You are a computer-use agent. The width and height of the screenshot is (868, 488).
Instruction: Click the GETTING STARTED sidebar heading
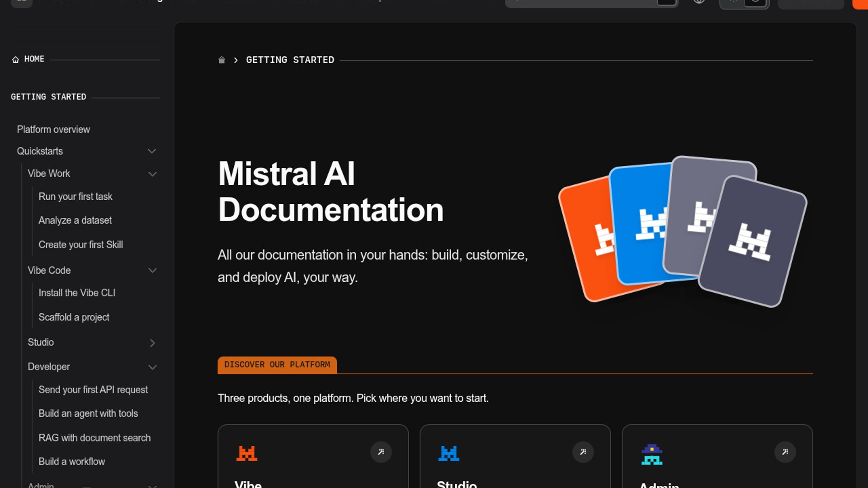point(48,97)
